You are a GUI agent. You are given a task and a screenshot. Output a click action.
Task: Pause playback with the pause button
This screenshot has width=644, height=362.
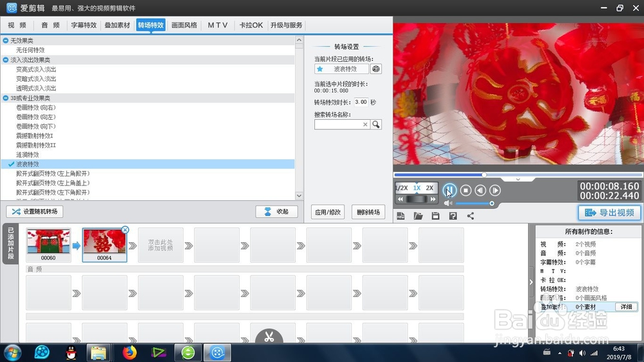(450, 190)
